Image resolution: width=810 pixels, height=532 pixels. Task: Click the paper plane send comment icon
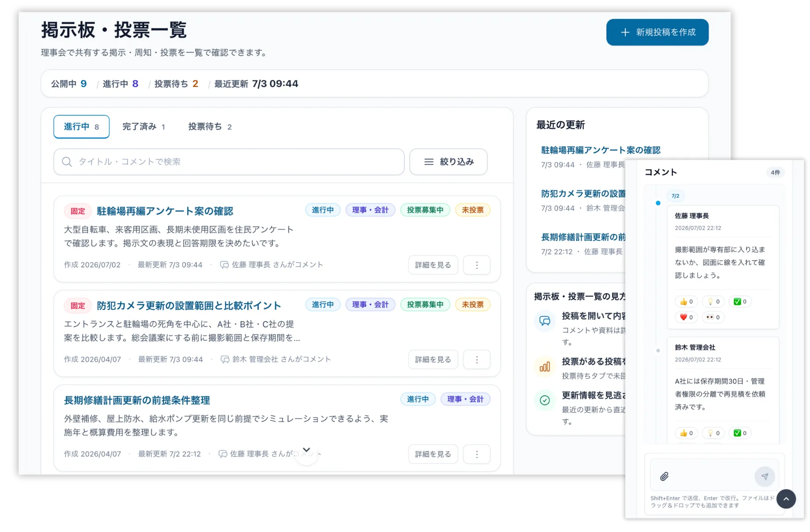765,477
